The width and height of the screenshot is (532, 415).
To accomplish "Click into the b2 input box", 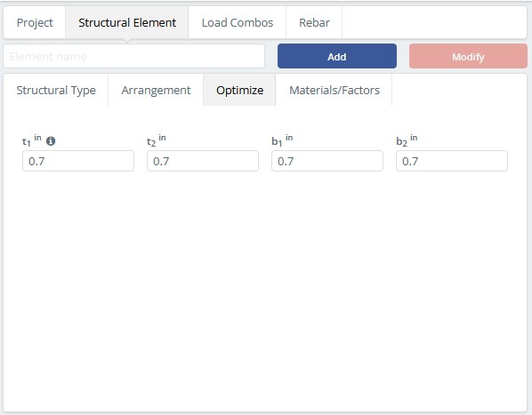I will click(452, 161).
